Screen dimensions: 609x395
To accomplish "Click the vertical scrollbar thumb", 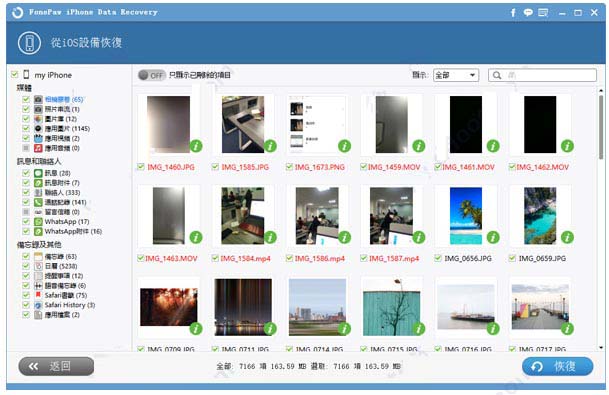I will pyautogui.click(x=601, y=126).
